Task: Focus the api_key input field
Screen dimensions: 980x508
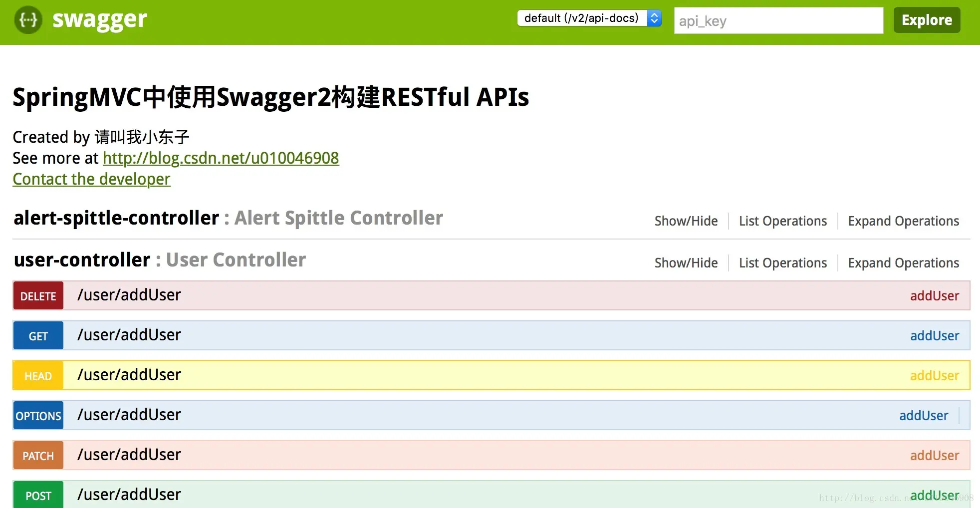Action: tap(778, 20)
